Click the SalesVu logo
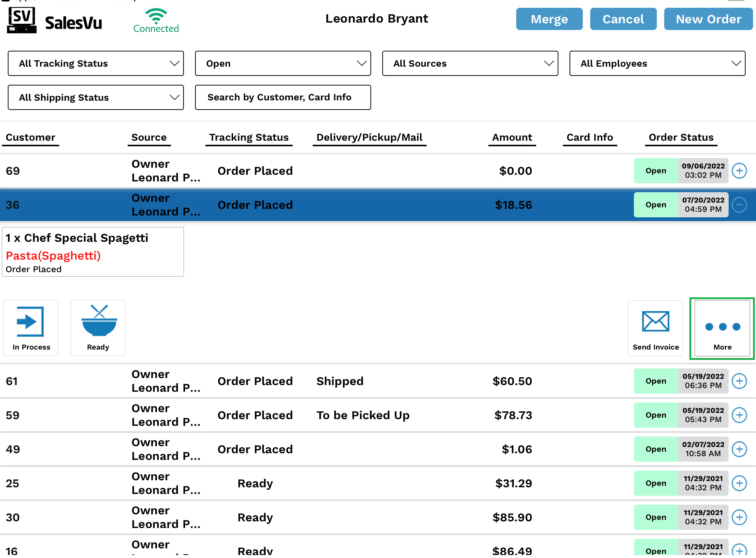The image size is (756, 558). [x=55, y=21]
